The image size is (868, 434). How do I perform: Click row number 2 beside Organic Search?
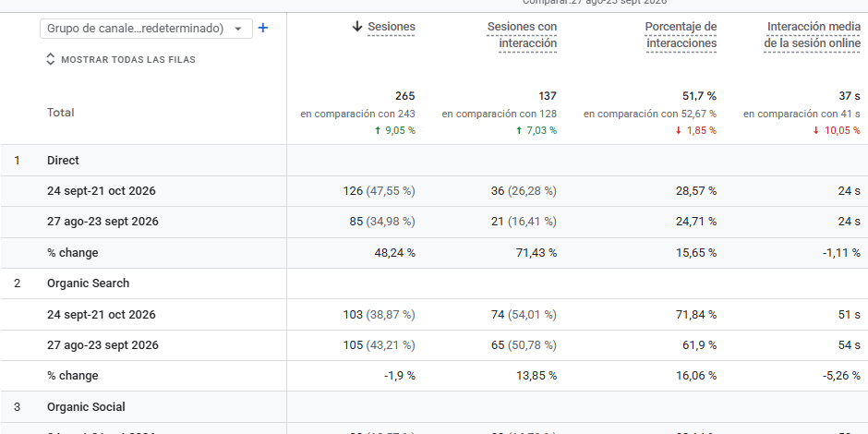[17, 283]
